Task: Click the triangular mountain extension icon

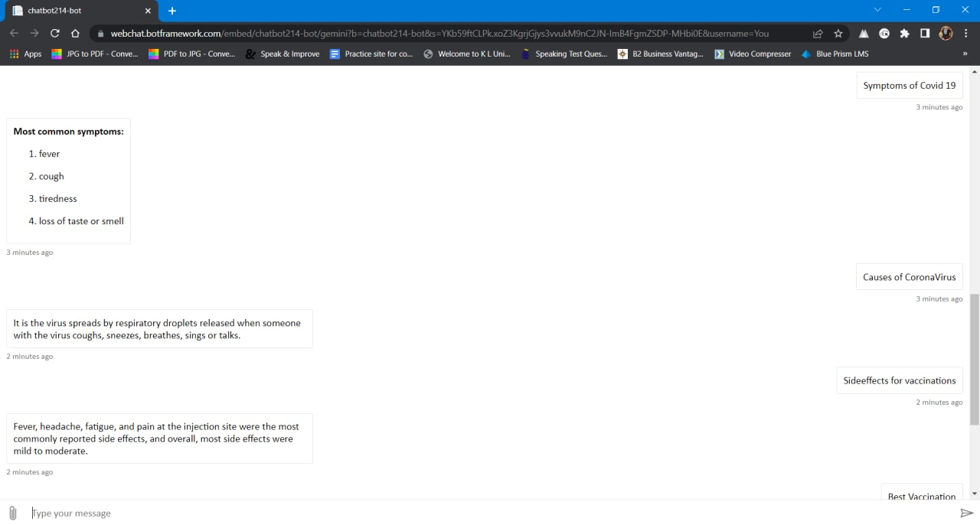Action: pyautogui.click(x=864, y=34)
